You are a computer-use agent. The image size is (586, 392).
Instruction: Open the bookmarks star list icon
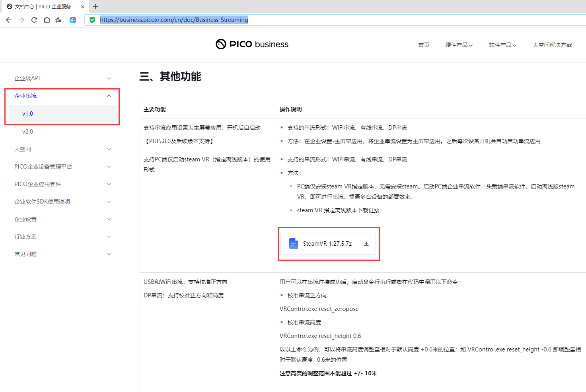58,20
